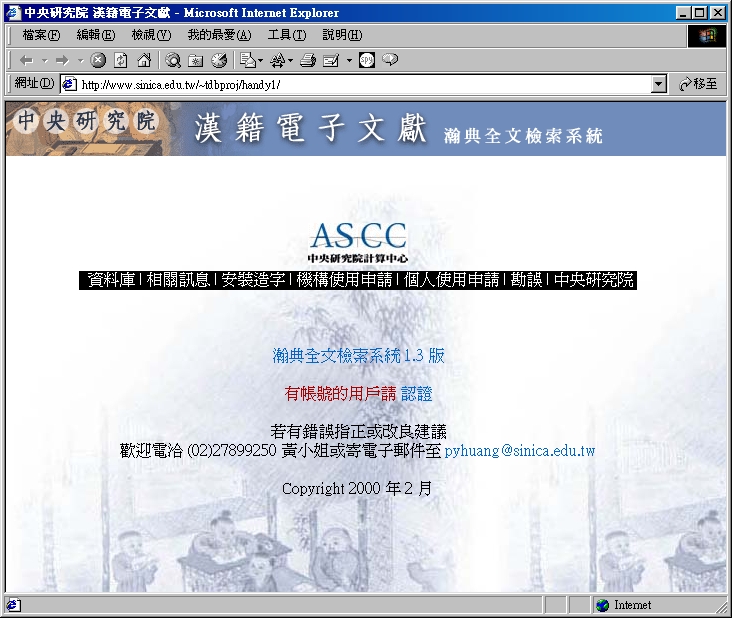Viewport: 732px width, 618px height.
Task: Open the 我的最愛(A) menu
Action: click(219, 35)
